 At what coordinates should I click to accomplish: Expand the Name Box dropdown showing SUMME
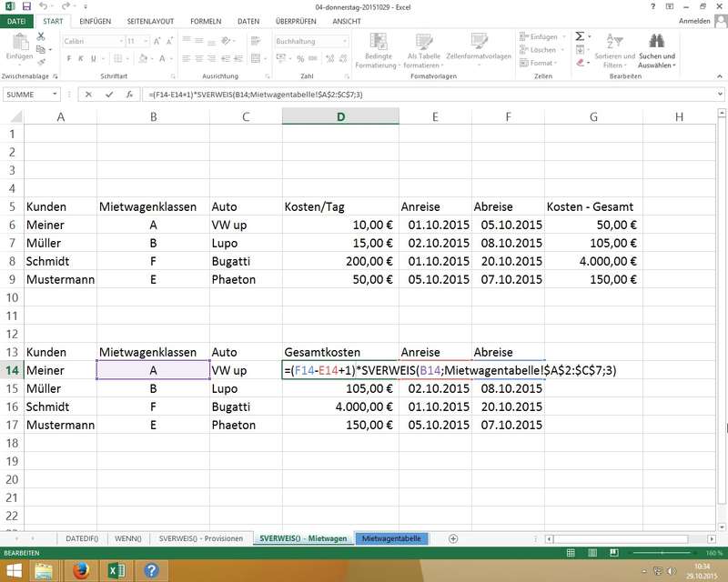[56, 94]
